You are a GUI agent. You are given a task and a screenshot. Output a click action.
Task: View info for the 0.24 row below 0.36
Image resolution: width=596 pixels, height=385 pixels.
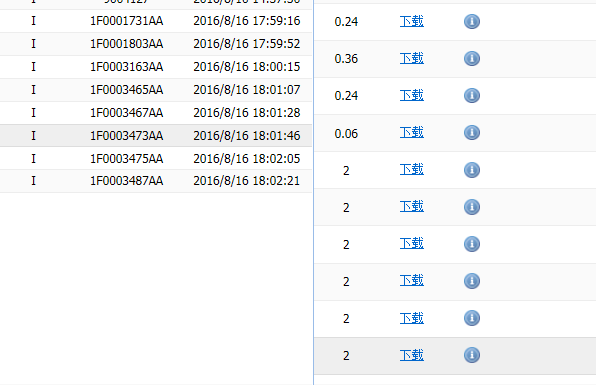click(x=472, y=95)
